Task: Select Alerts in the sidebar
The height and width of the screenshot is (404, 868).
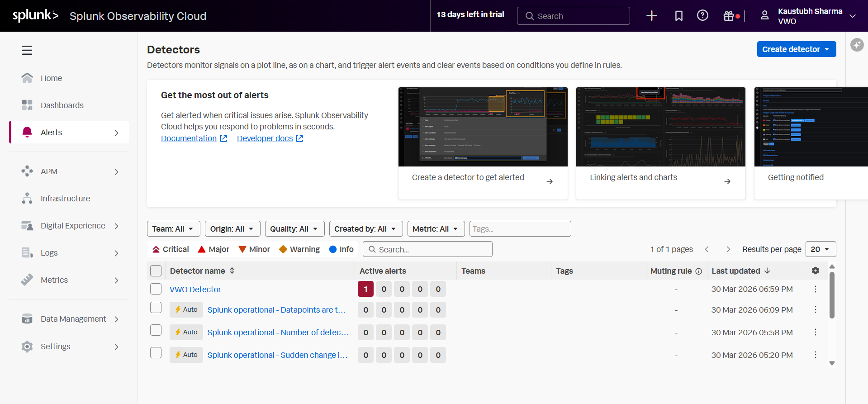Action: [x=69, y=133]
